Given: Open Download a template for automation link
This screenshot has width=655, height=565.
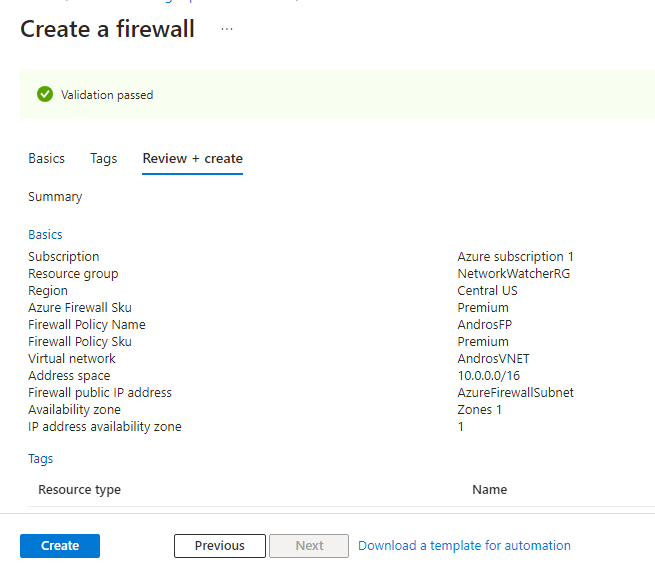Looking at the screenshot, I should pyautogui.click(x=464, y=546).
